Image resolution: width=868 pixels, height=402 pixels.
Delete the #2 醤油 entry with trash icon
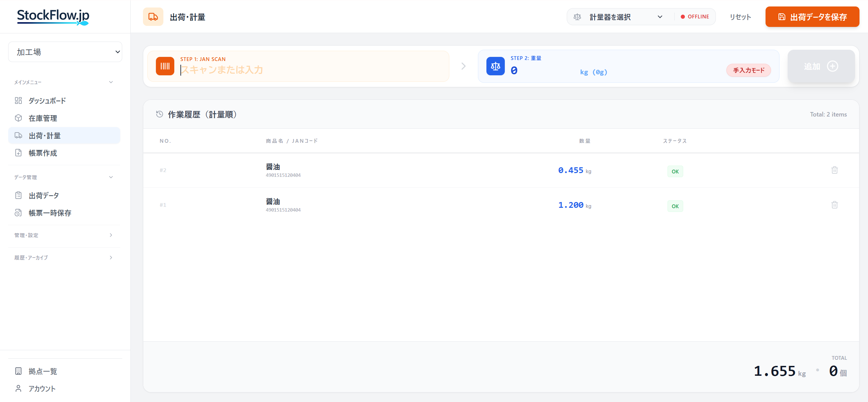[x=834, y=170]
